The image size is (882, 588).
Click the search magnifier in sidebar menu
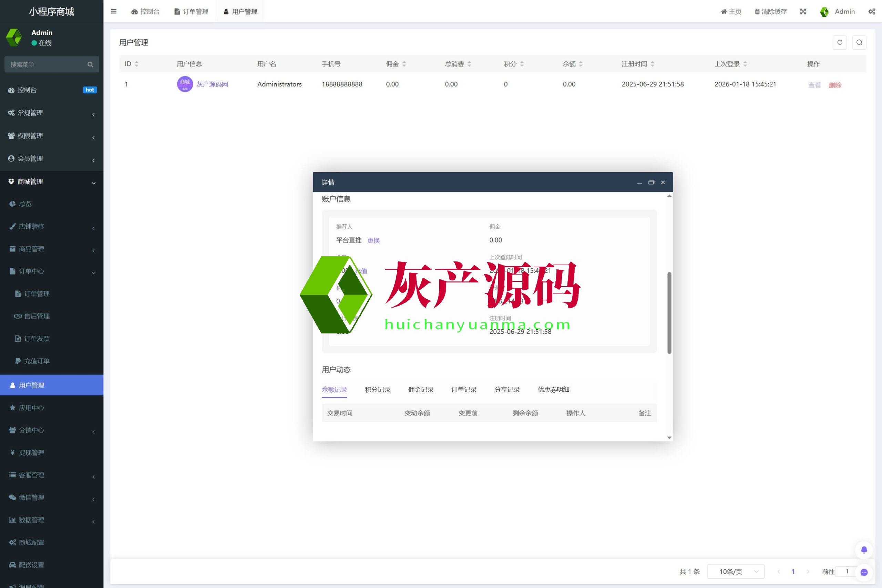[x=90, y=64]
